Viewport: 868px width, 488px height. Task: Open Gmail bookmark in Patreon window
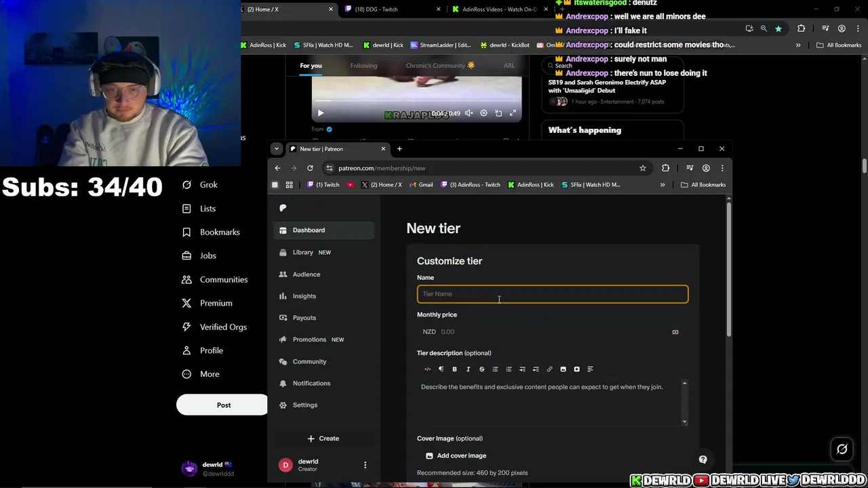[421, 185]
